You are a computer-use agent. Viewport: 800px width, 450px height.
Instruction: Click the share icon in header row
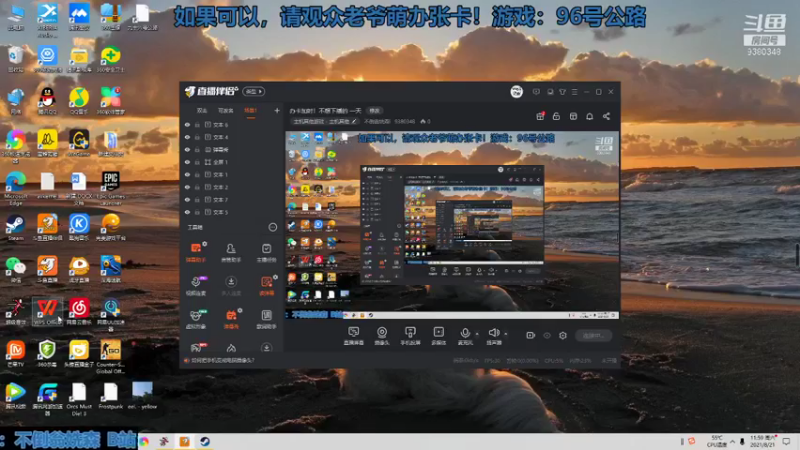(x=606, y=116)
